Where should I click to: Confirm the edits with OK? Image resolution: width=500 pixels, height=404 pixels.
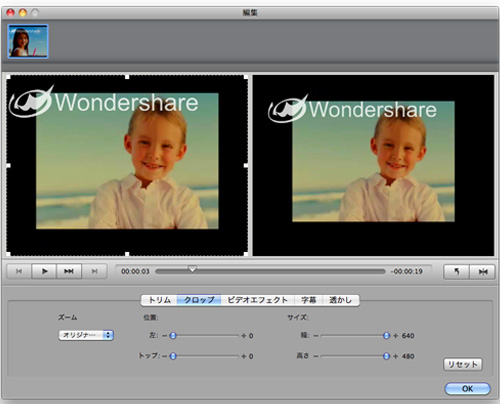tap(467, 389)
